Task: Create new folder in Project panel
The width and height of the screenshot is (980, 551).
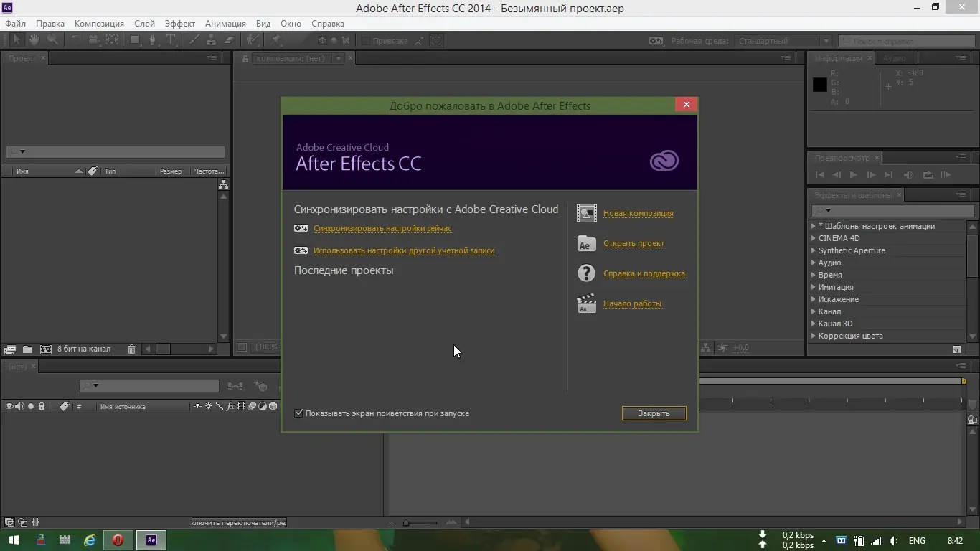Action: [x=27, y=349]
